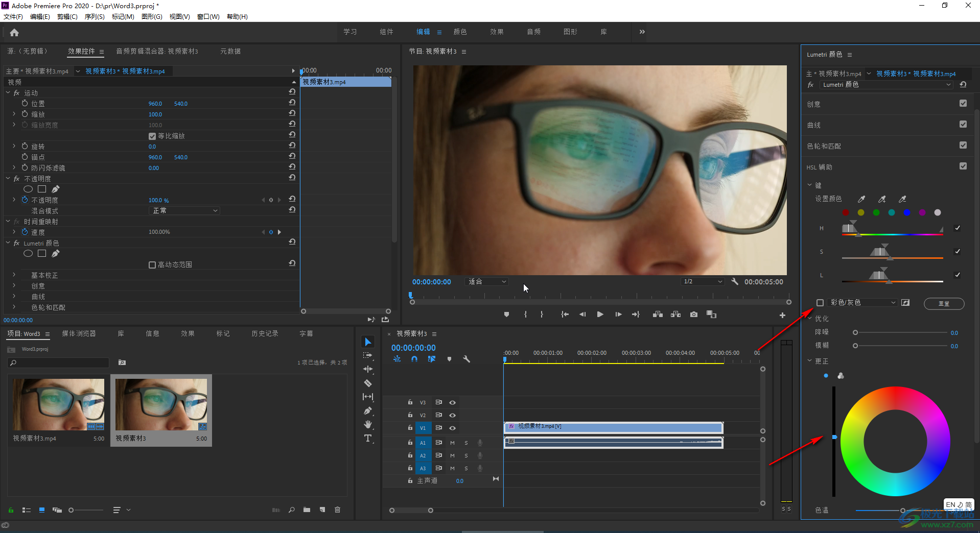This screenshot has height=533, width=980.
Task: Open the button editor plus icon
Action: coord(782,316)
